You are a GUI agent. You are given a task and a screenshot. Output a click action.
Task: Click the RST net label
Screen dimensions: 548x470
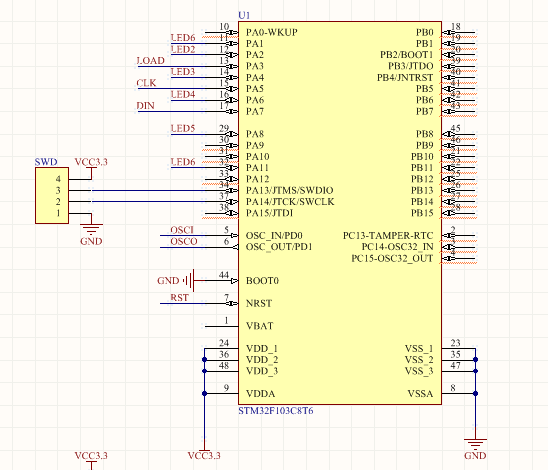coord(179,297)
